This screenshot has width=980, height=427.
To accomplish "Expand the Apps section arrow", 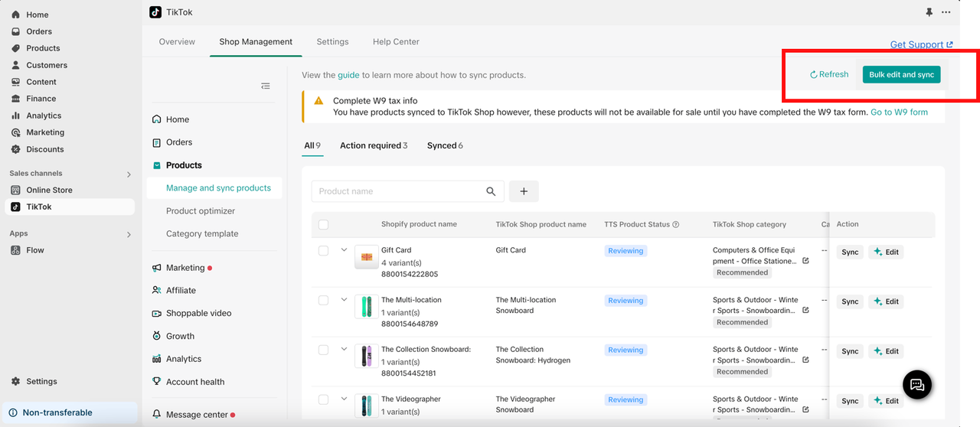I will 129,234.
